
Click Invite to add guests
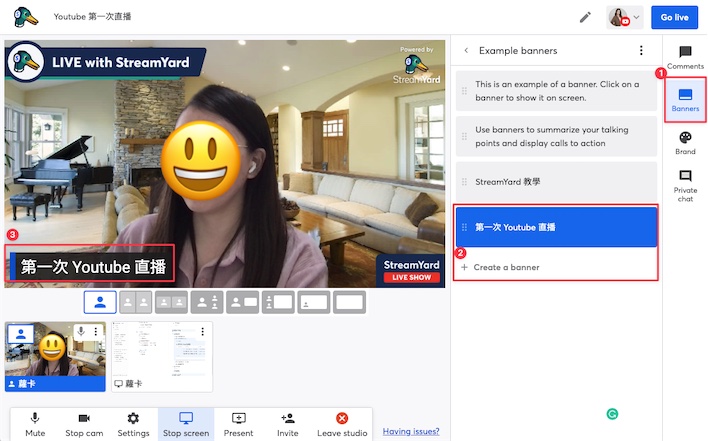click(288, 425)
